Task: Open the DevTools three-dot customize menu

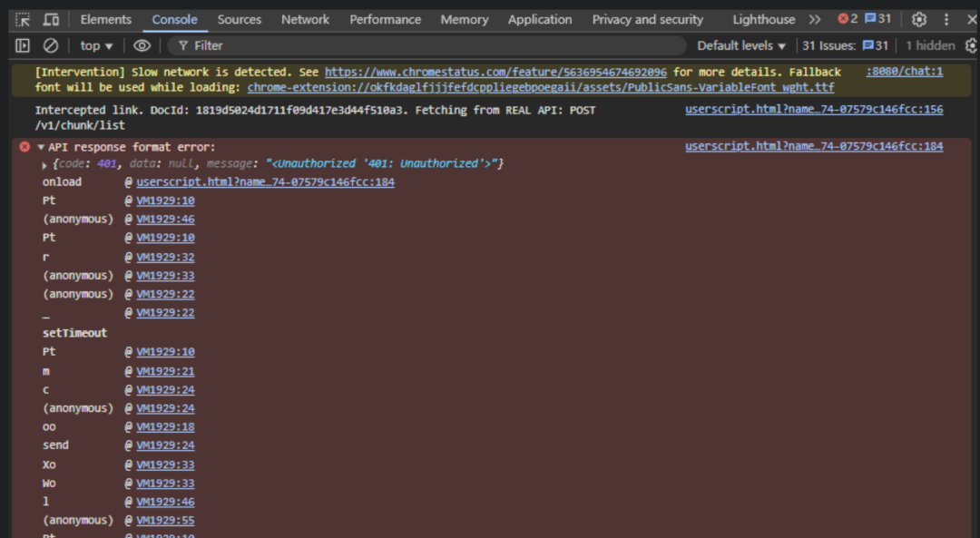Action: pos(946,19)
